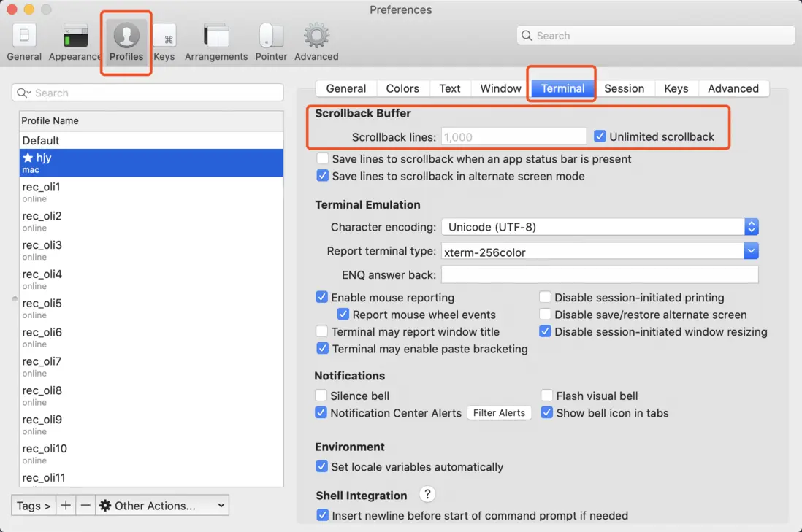Image resolution: width=802 pixels, height=532 pixels.
Task: Toggle save lines in alternate screen mode
Action: point(322,176)
